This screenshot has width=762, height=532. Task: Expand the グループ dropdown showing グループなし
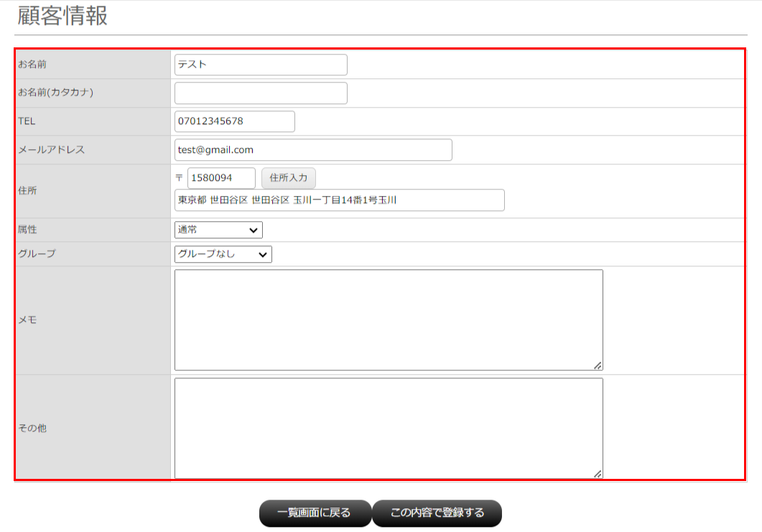click(x=223, y=254)
